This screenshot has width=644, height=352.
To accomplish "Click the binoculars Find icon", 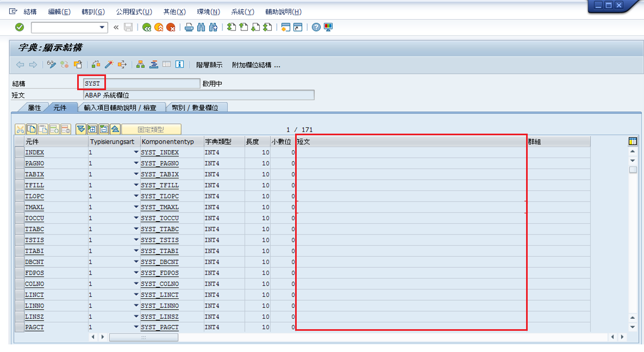I will click(x=201, y=28).
